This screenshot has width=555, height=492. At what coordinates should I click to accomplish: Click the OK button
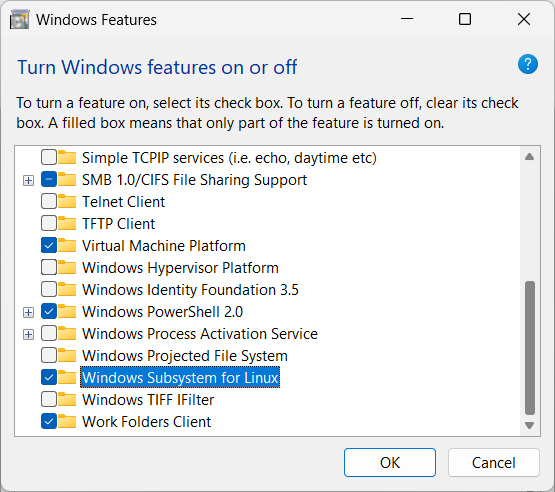tap(390, 463)
